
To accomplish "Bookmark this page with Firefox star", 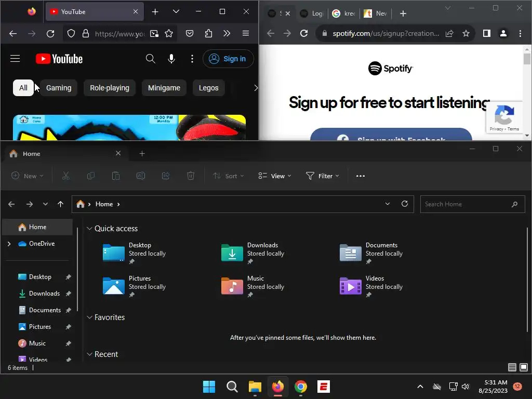I will 169,34.
